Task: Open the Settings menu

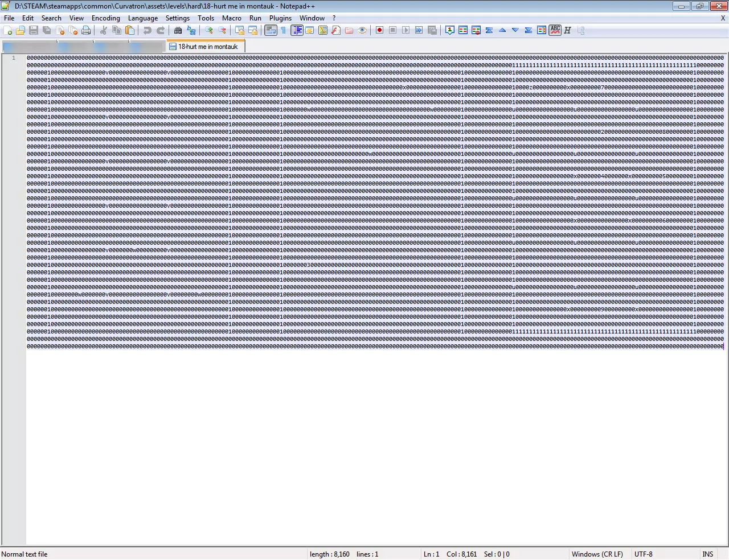Action: (178, 18)
